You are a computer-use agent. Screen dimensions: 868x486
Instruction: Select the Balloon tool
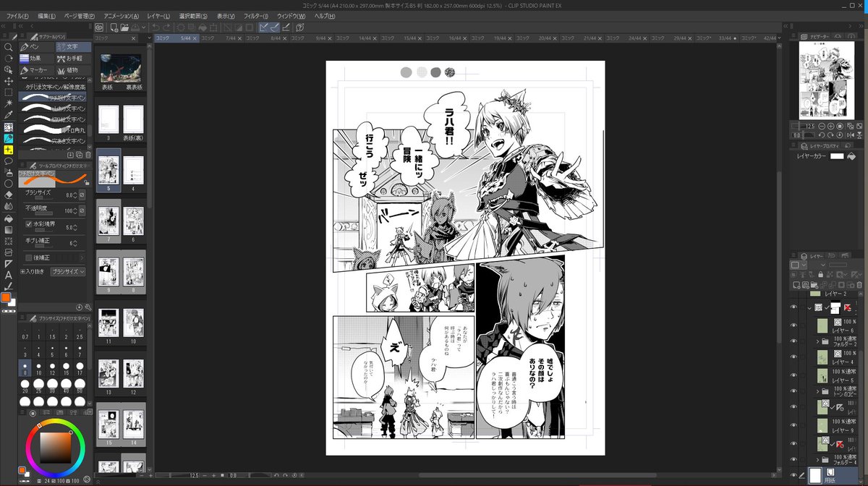click(8, 161)
